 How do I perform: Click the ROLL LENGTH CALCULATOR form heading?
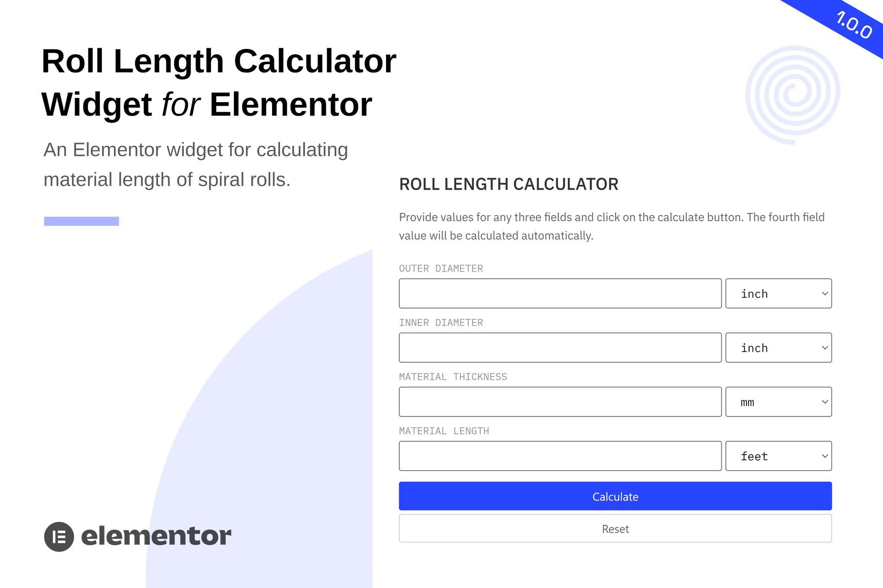coord(508,184)
